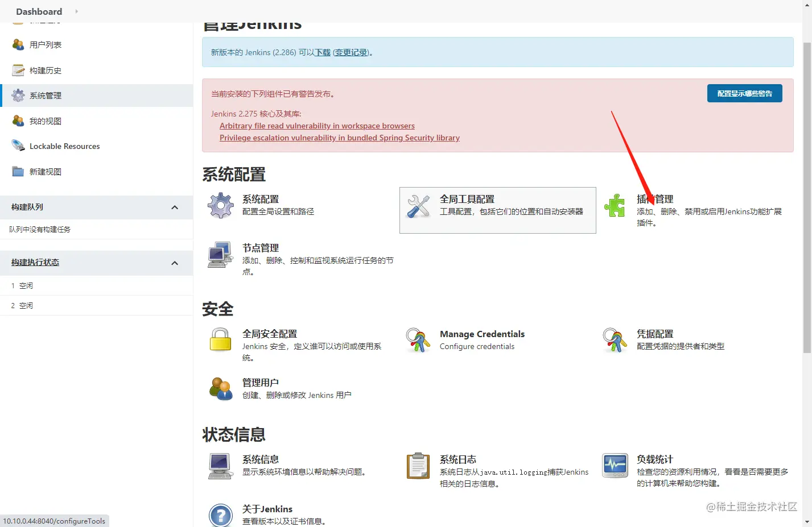Click executor row '2 空闲'
The width and height of the screenshot is (812, 527).
click(x=97, y=305)
